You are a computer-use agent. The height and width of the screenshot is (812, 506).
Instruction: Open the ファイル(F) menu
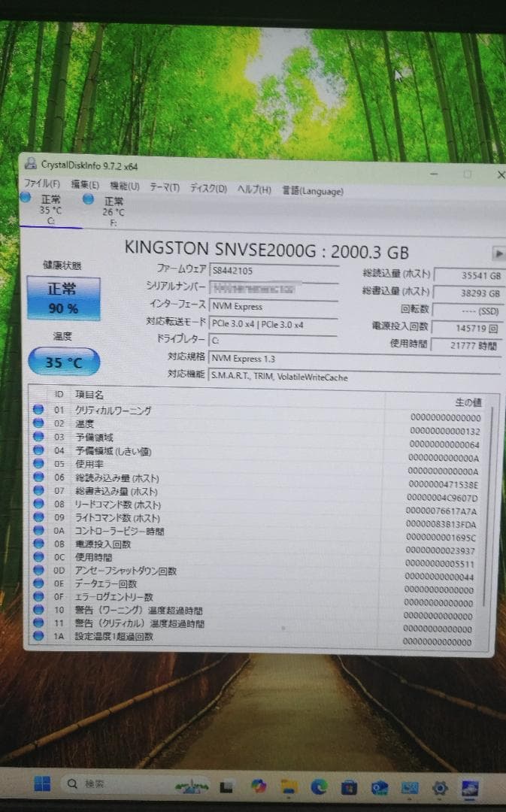[x=42, y=183]
